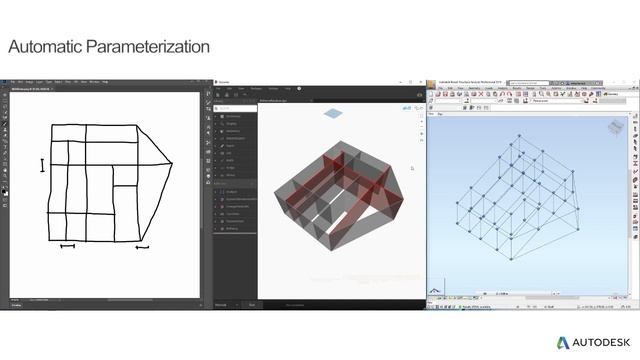640x360 pixels.
Task: Open the Settings menu in Dynamo
Action: pos(273,89)
